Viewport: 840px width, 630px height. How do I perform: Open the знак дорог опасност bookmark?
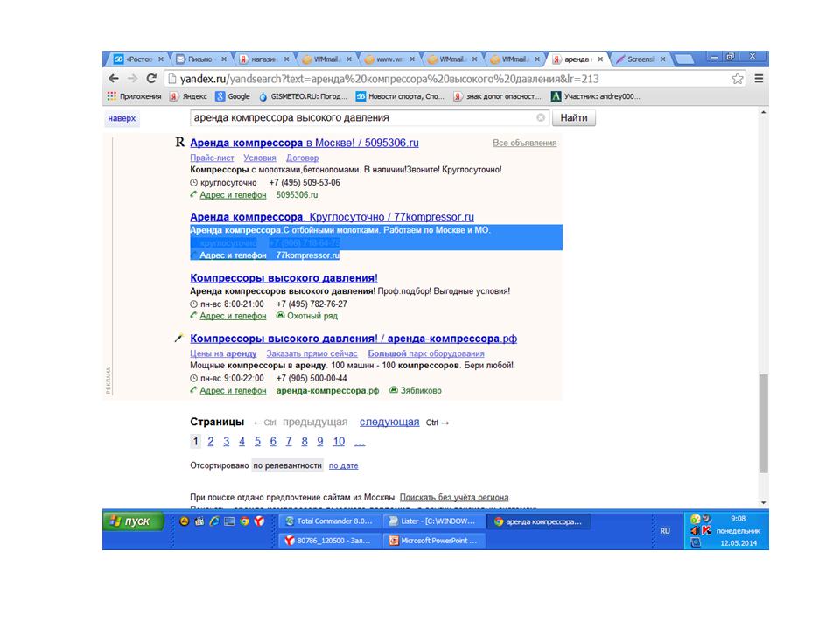point(497,96)
